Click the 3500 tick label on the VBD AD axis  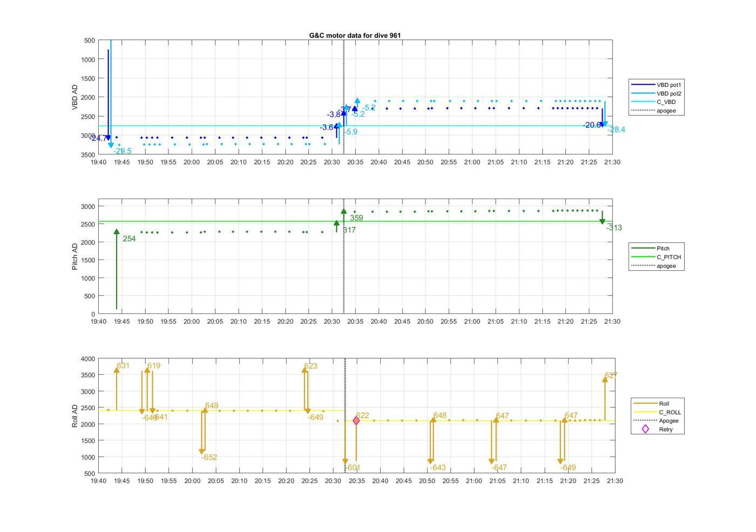click(88, 154)
